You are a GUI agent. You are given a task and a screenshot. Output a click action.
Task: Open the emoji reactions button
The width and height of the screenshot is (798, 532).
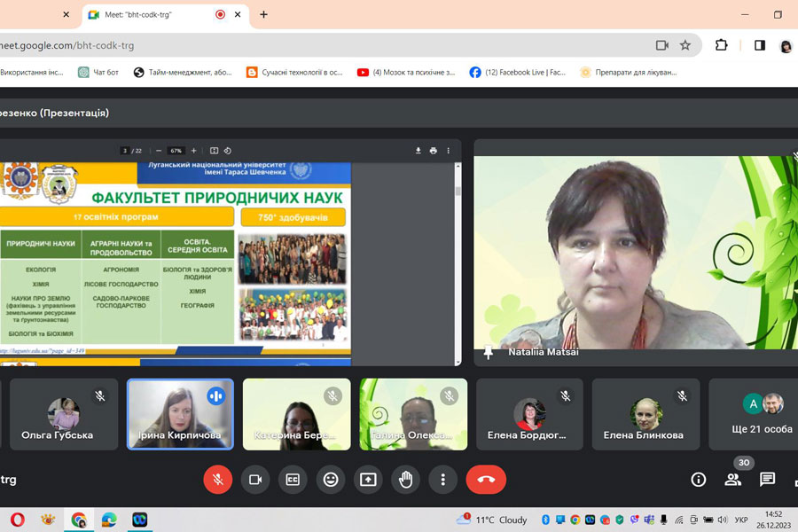[331, 480]
